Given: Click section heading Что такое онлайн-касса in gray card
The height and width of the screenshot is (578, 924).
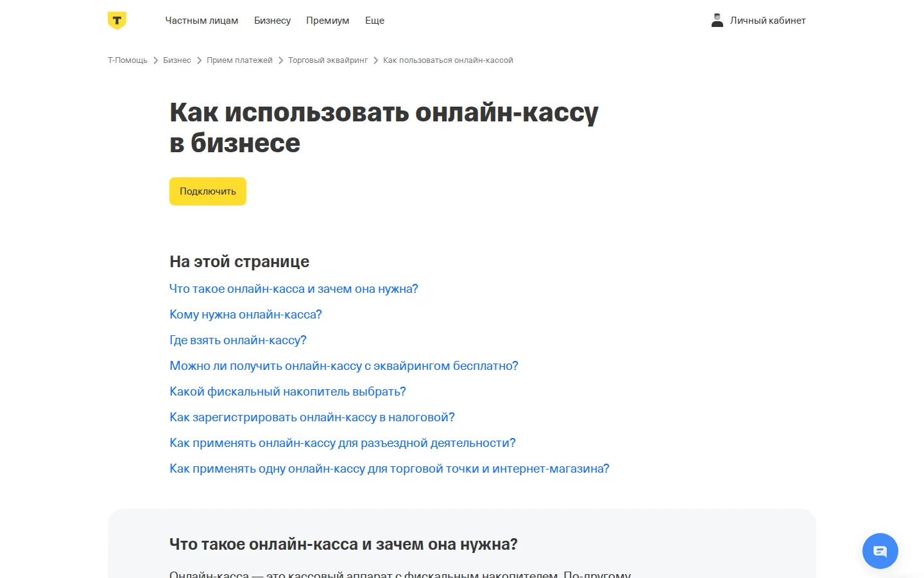Looking at the screenshot, I should (x=343, y=544).
